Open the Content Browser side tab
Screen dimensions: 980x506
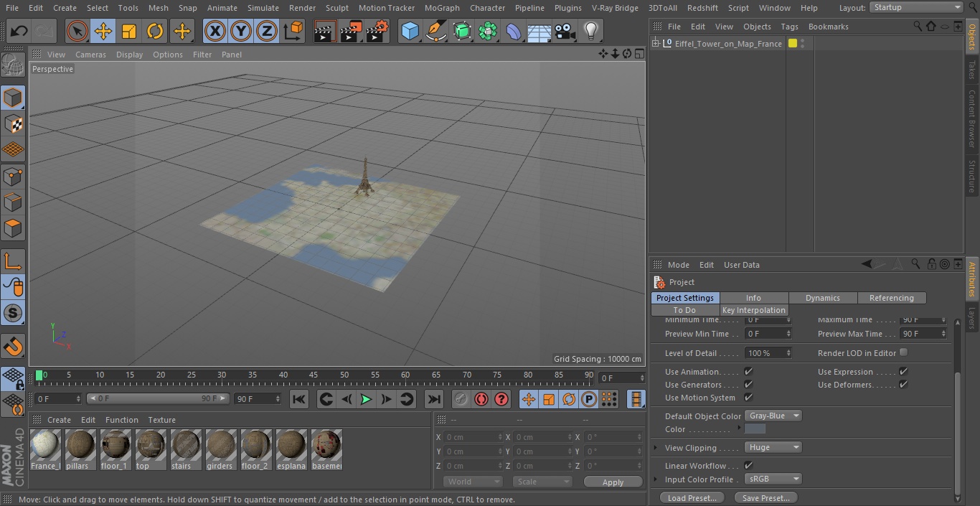tap(972, 118)
